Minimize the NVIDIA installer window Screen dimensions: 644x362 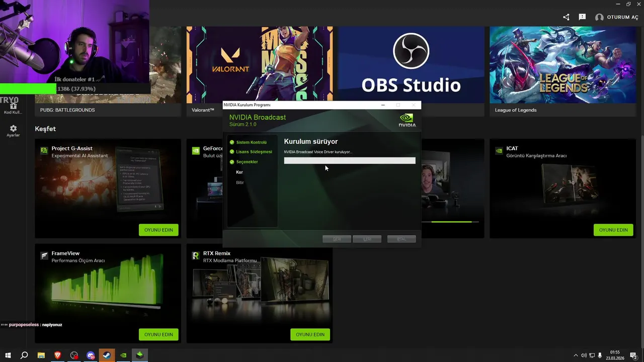383,105
